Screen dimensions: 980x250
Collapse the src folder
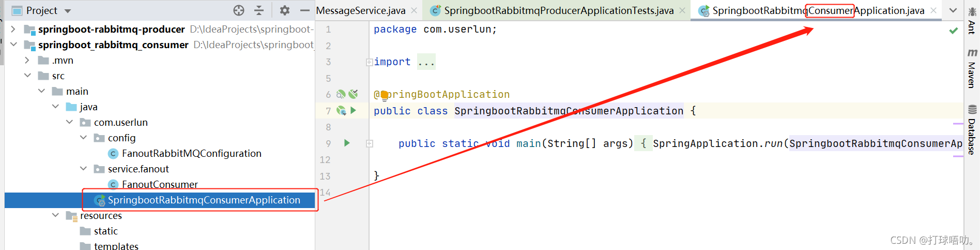pos(27,76)
